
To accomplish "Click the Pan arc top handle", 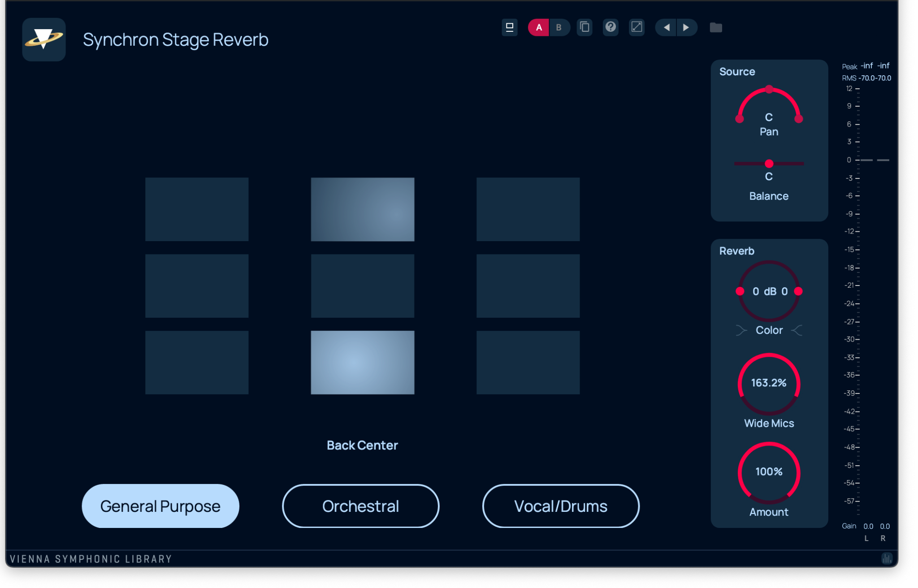I will (769, 89).
